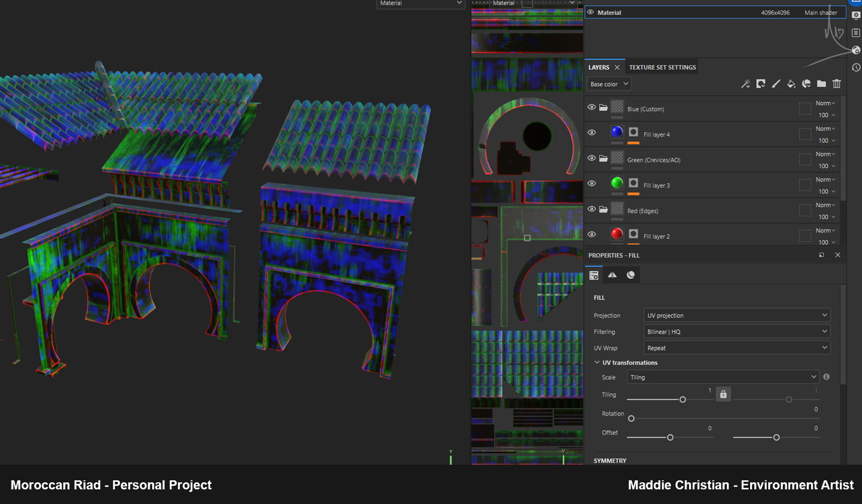Click the Rotation slider handle
This screenshot has width=862, height=504.
pos(631,418)
